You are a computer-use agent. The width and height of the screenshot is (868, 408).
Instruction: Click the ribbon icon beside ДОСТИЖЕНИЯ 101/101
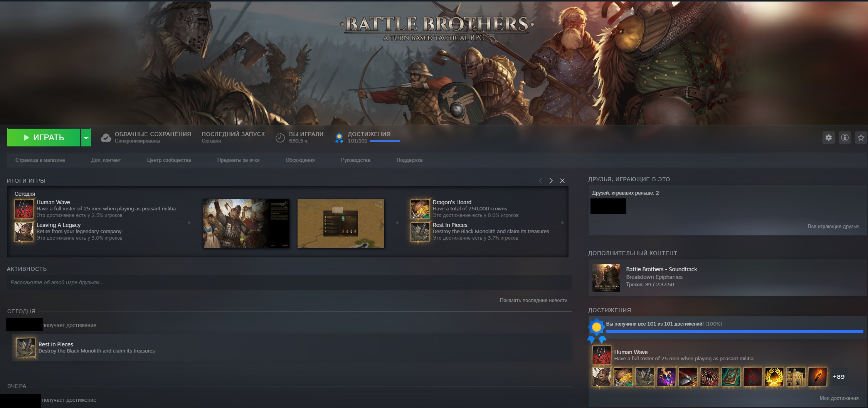(339, 138)
